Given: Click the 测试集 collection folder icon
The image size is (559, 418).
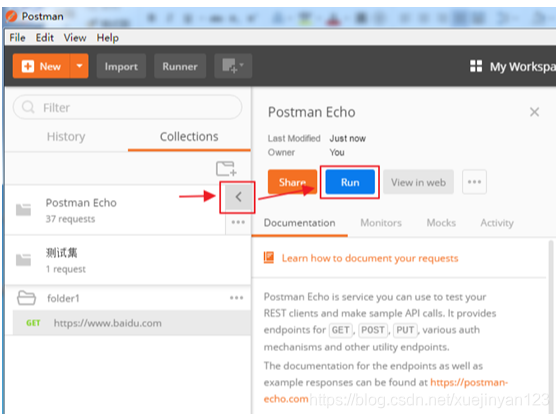Looking at the screenshot, I should pos(24,259).
